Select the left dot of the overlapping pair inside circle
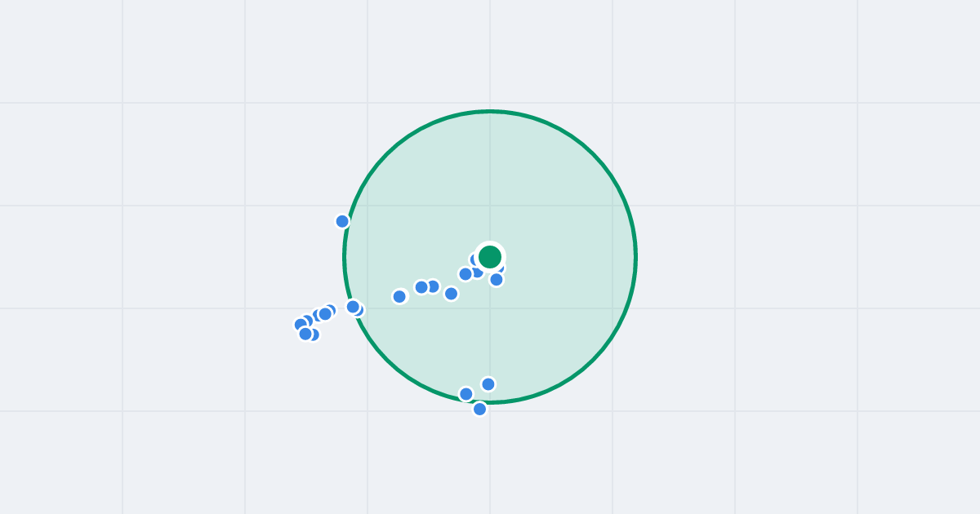The image size is (980, 514). click(421, 287)
